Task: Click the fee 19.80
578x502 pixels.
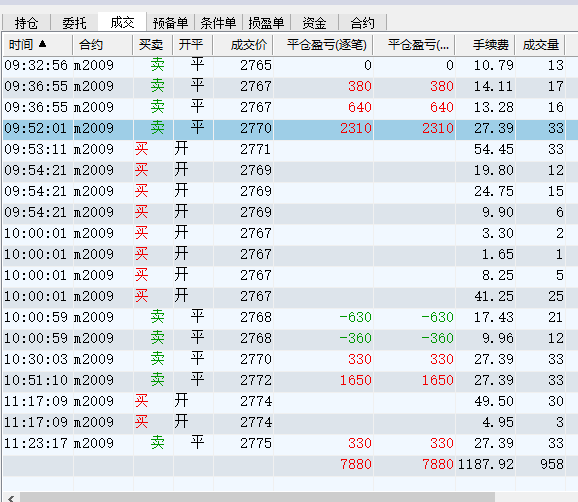Action: tap(494, 171)
